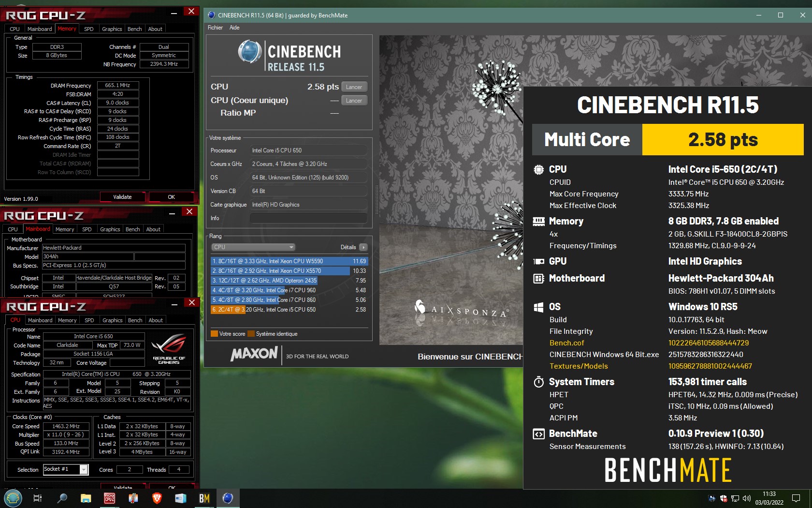Open the CPU ranking dropdown in Cinebench
This screenshot has width=812, height=508.
253,247
